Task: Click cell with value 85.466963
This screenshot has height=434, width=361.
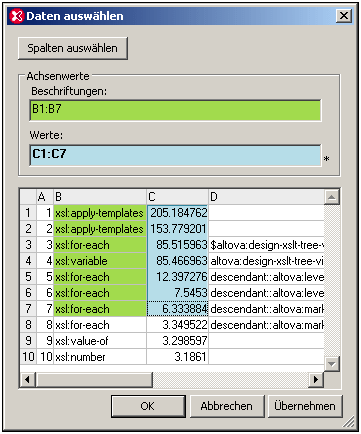Action: (x=178, y=261)
